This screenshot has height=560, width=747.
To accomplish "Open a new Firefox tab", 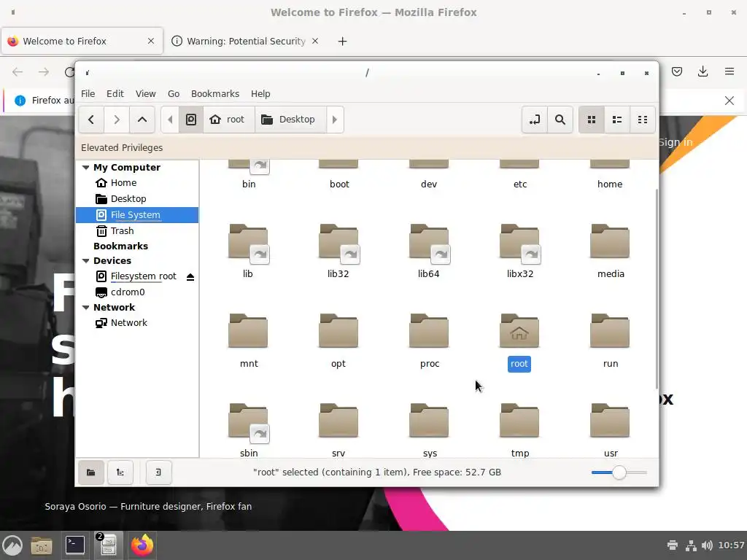I will click(x=342, y=42).
